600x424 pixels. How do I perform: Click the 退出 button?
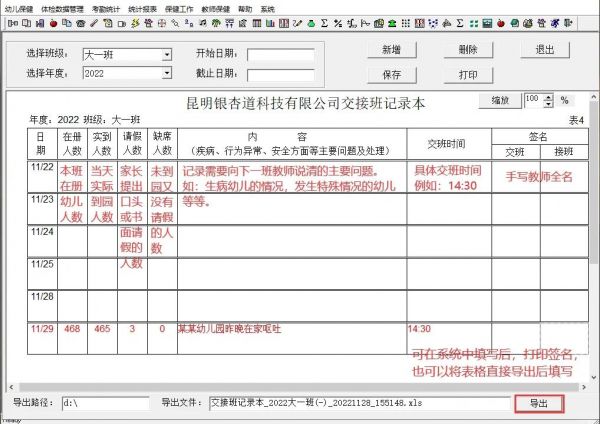pyautogui.click(x=545, y=50)
